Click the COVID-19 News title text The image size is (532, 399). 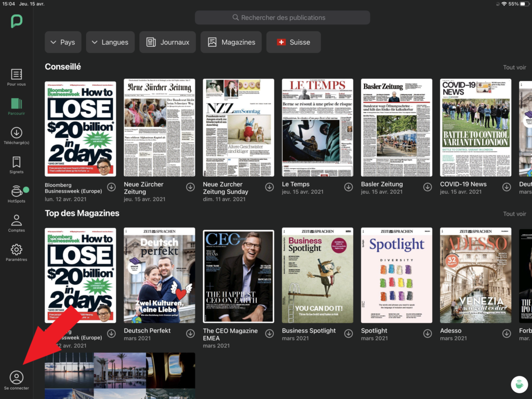click(463, 184)
